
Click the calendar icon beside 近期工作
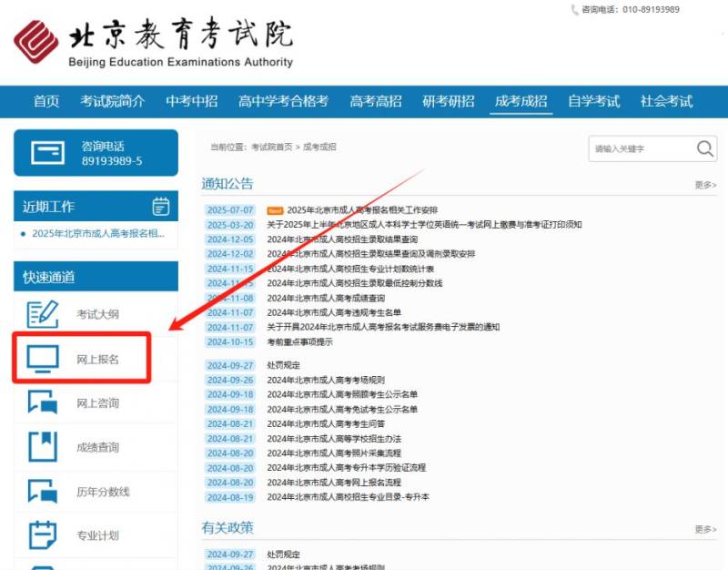(x=161, y=207)
